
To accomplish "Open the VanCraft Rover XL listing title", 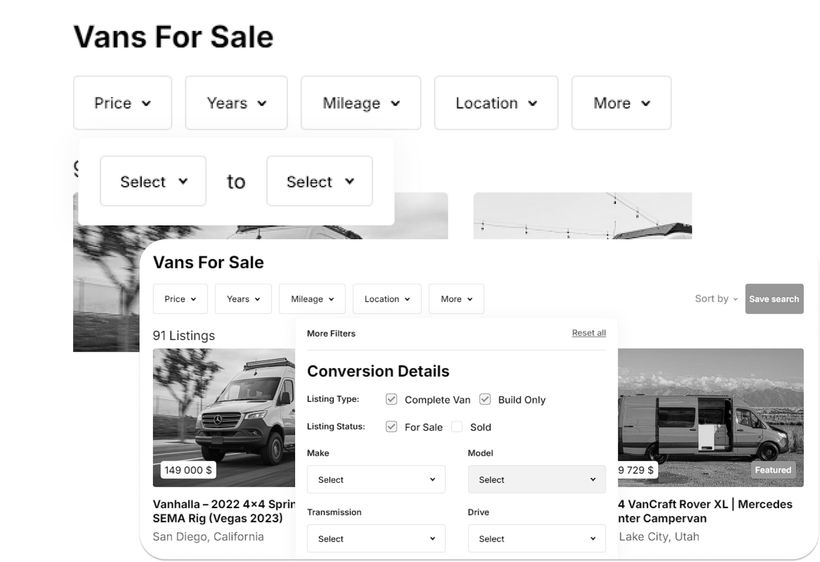I will coord(705,511).
